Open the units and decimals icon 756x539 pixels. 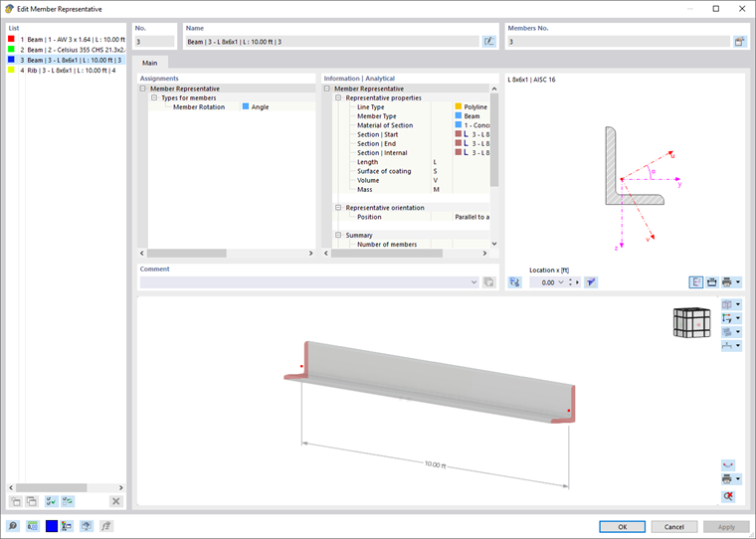click(x=32, y=526)
